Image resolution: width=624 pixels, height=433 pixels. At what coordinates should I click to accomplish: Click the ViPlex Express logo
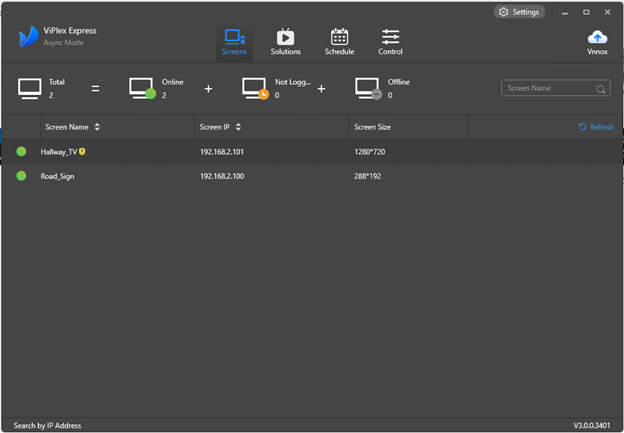[28, 38]
